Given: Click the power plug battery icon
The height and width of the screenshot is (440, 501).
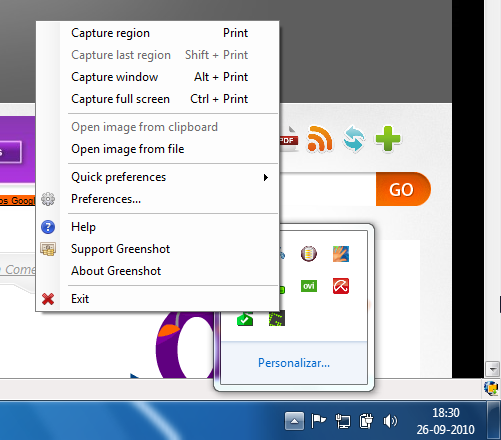Looking at the screenshot, I should [366, 421].
